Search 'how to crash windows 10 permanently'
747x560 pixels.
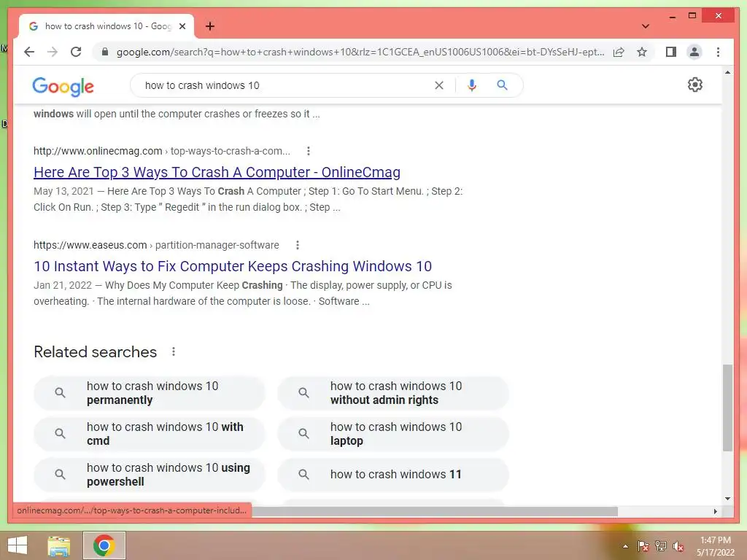pyautogui.click(x=149, y=393)
